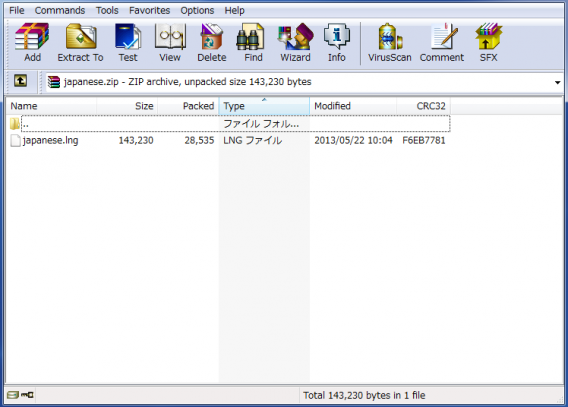Open the Favorites menu
Screen dimensions: 568x407
pyautogui.click(x=149, y=11)
